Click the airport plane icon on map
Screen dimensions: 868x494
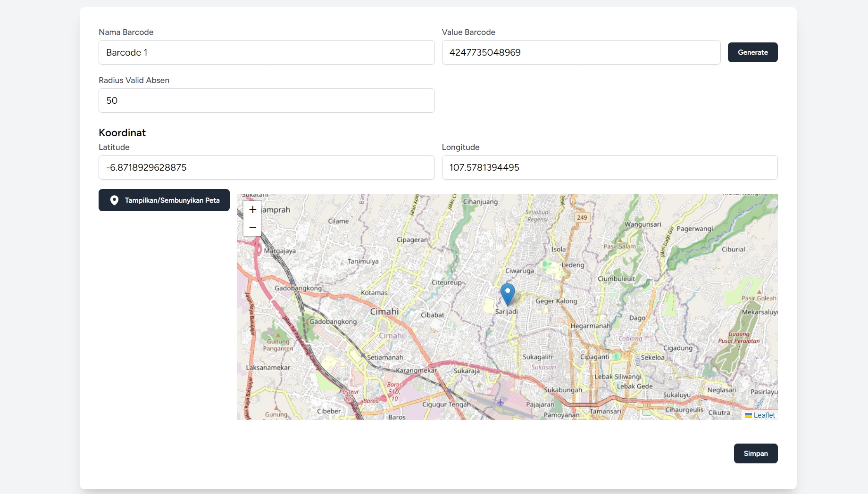(x=500, y=402)
